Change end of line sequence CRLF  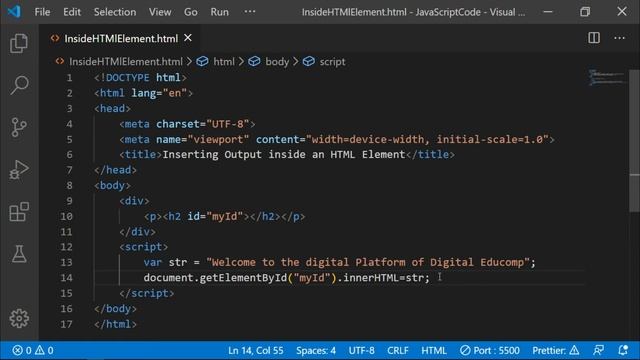(x=398, y=350)
